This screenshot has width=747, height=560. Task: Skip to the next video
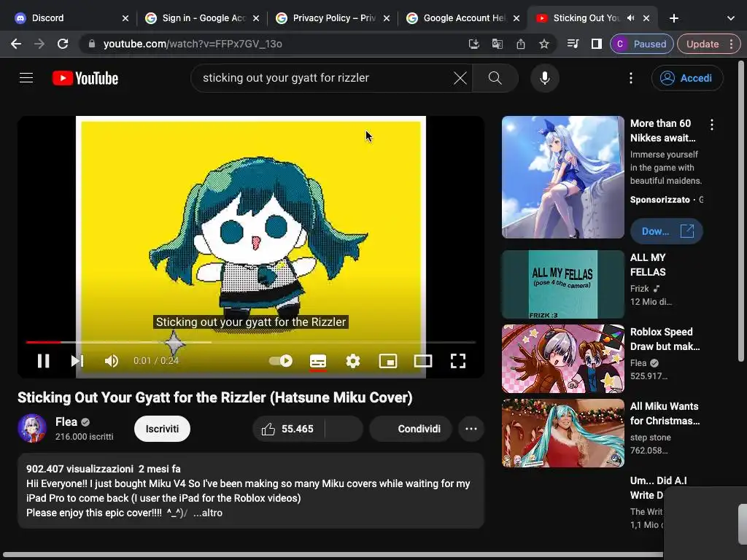pos(77,361)
